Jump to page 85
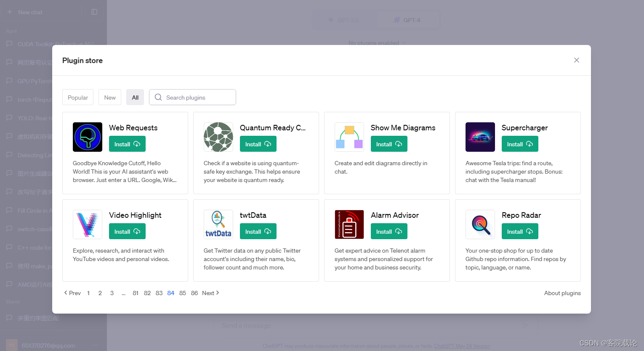 point(183,293)
